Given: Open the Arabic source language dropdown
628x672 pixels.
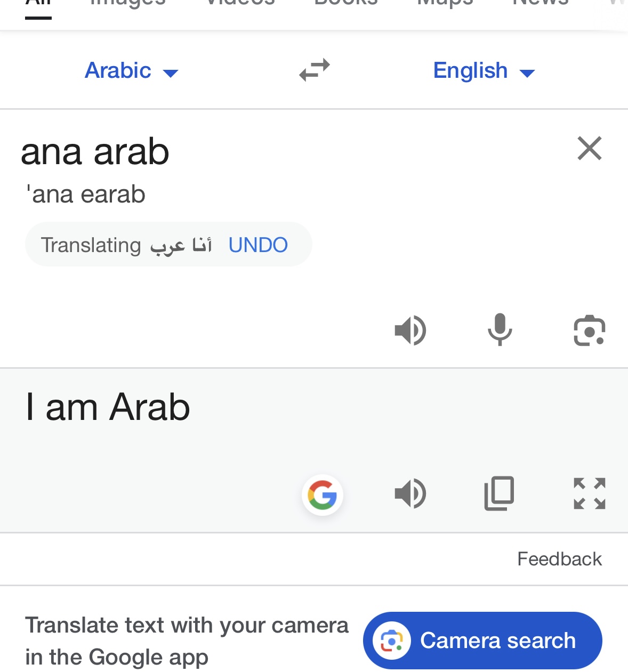Looking at the screenshot, I should tap(131, 71).
